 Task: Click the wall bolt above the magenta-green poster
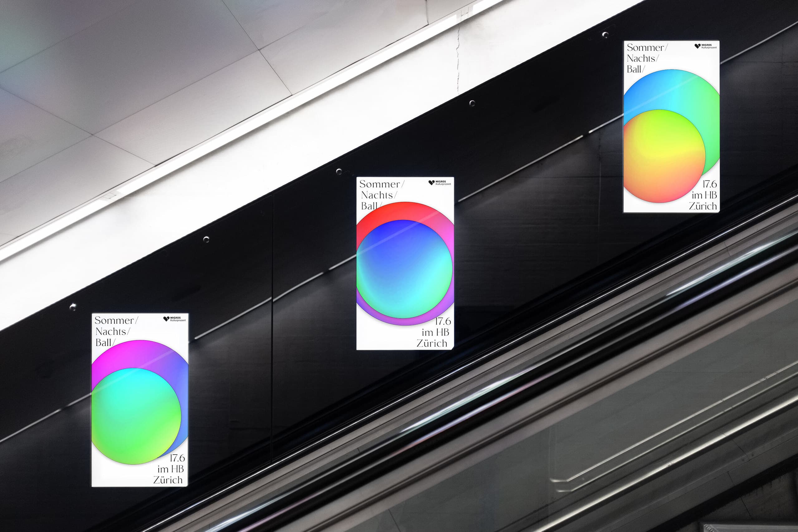pos(73,307)
